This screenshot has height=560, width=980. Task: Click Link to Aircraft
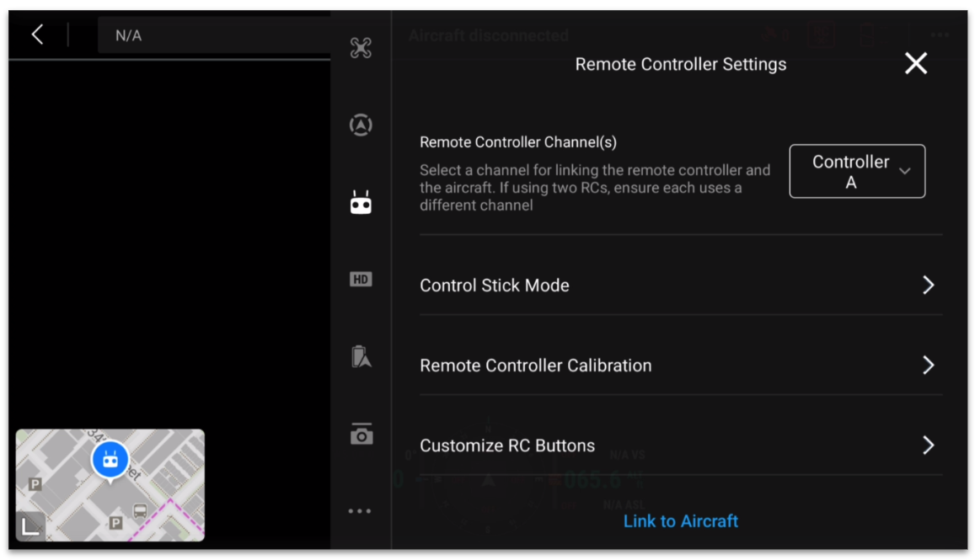coord(681,521)
